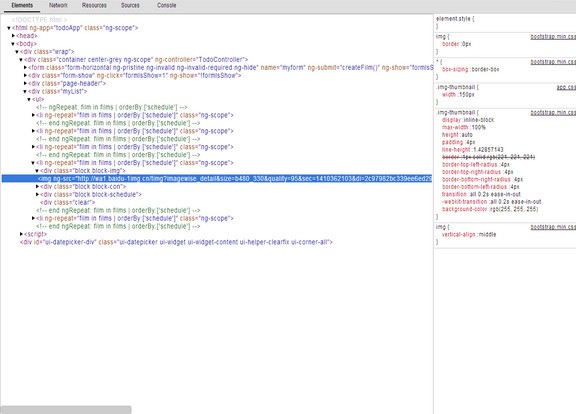Collapse the ul node arrow
This screenshot has width=576, height=414.
[29, 100]
